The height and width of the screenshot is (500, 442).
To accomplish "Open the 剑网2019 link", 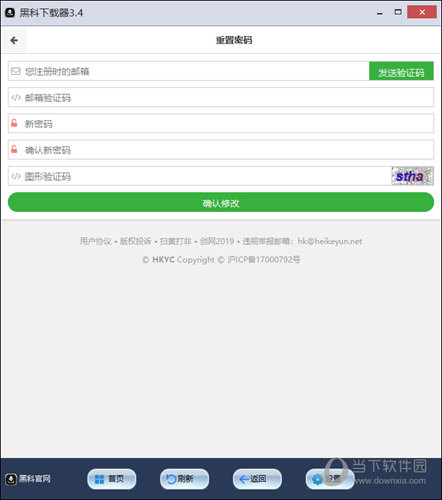I will [x=217, y=241].
